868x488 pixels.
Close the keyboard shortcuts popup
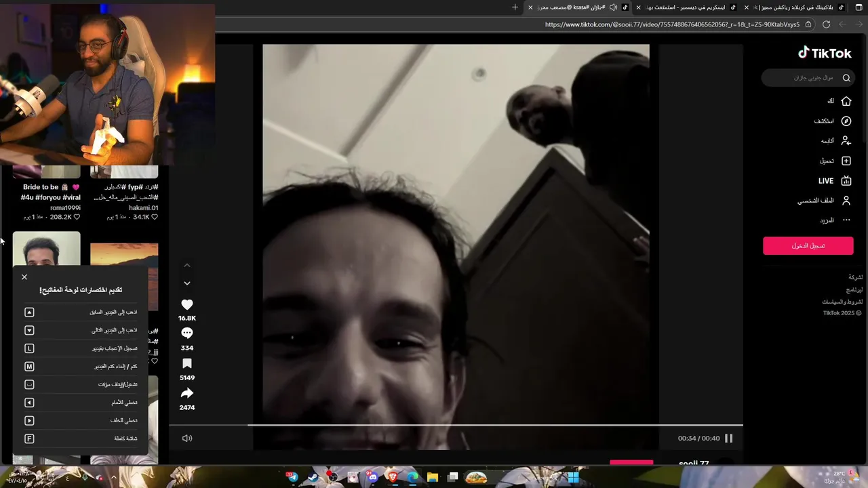point(24,277)
